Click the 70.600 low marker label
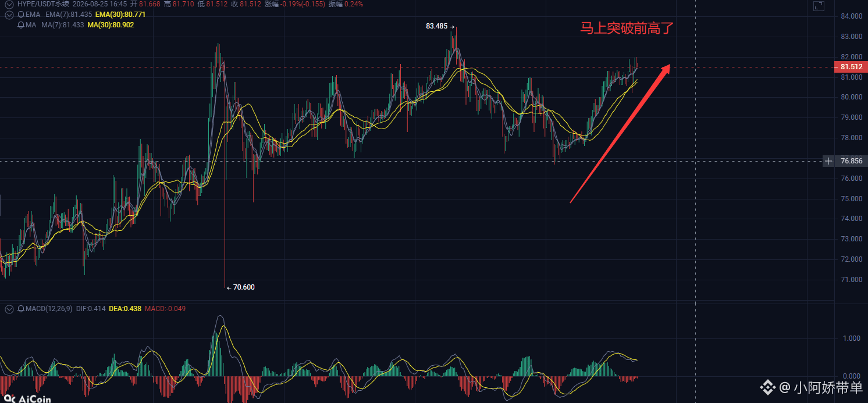Screen dimensions: 868x403 click(x=244, y=287)
